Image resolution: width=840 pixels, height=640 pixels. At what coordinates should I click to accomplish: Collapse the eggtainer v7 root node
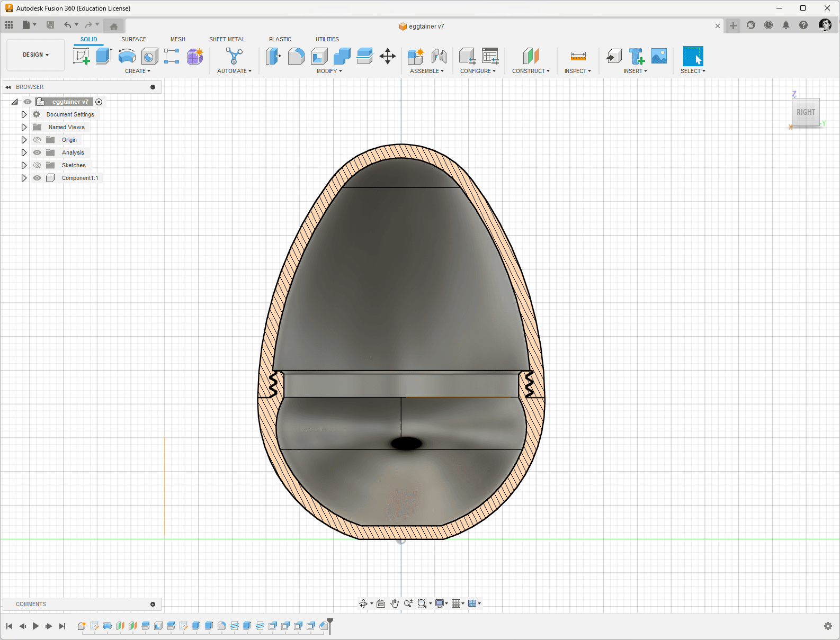coord(15,102)
